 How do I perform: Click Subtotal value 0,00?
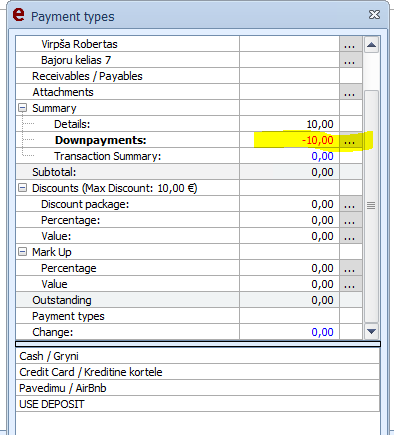322,172
